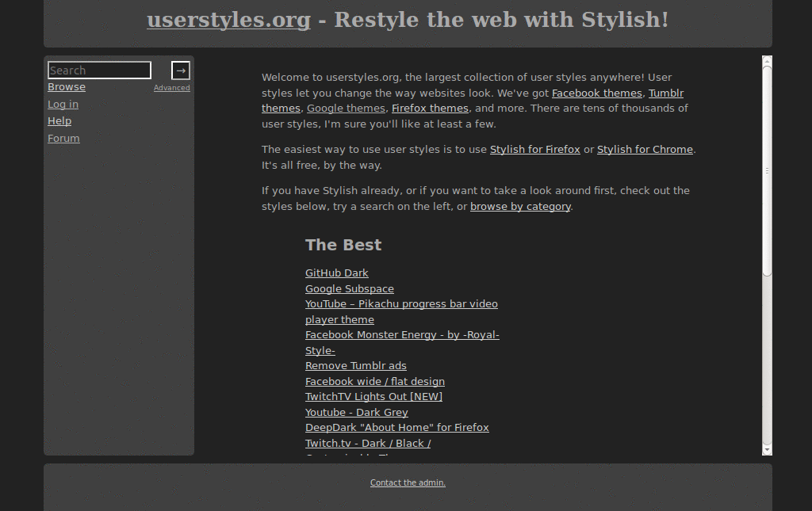
Task: Open Google themes link
Action: click(346, 108)
